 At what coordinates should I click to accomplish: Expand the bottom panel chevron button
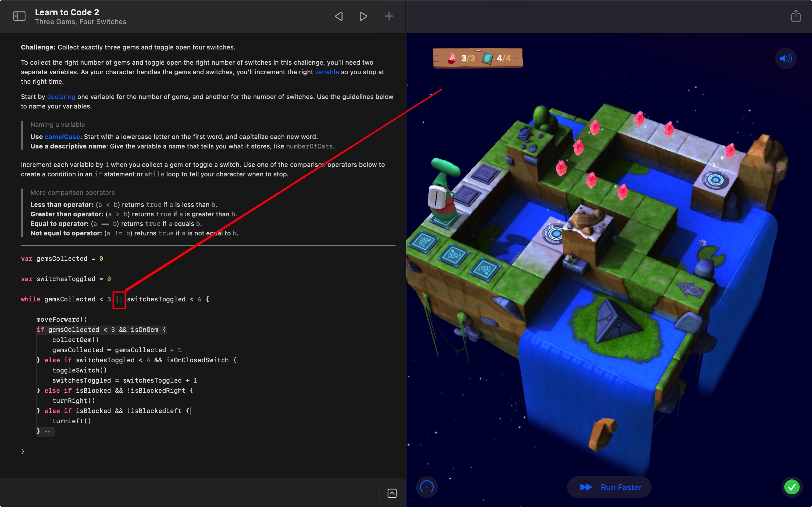click(392, 493)
